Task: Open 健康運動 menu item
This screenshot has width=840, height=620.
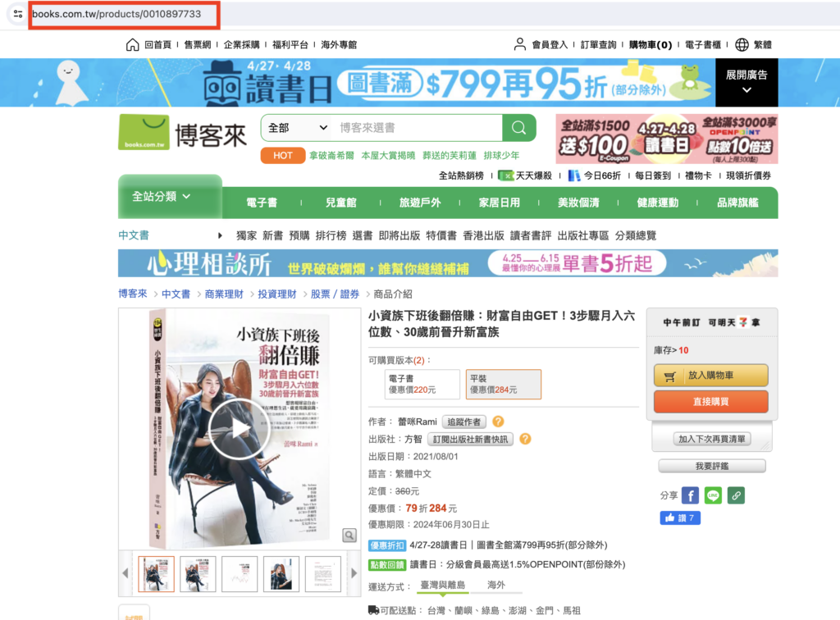Action: (x=658, y=203)
